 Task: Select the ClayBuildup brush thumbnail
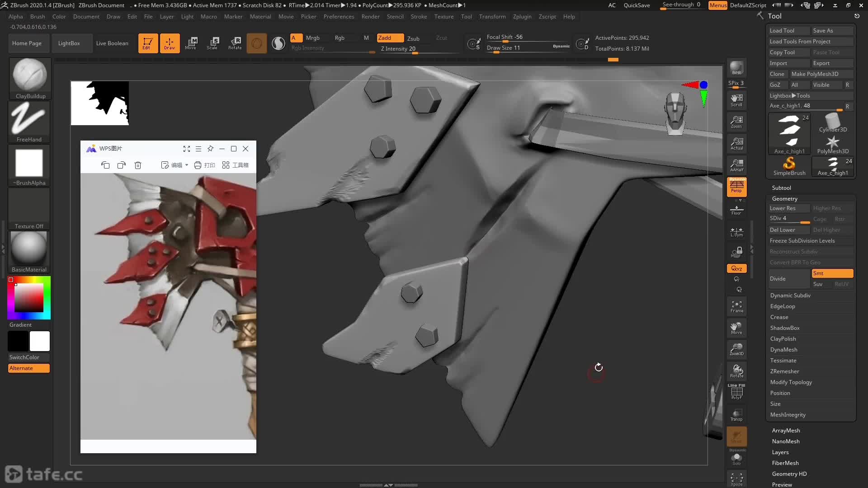tap(29, 79)
